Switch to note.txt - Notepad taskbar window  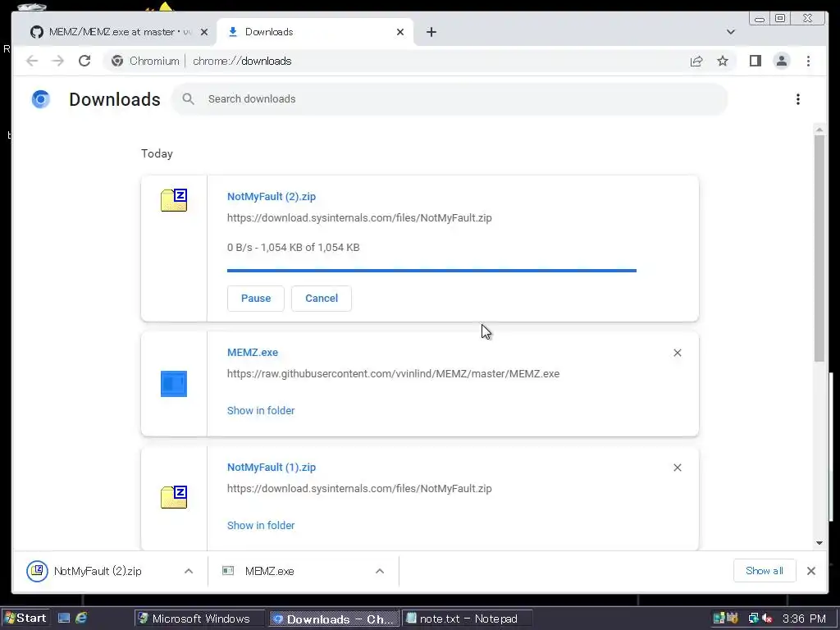click(x=467, y=619)
